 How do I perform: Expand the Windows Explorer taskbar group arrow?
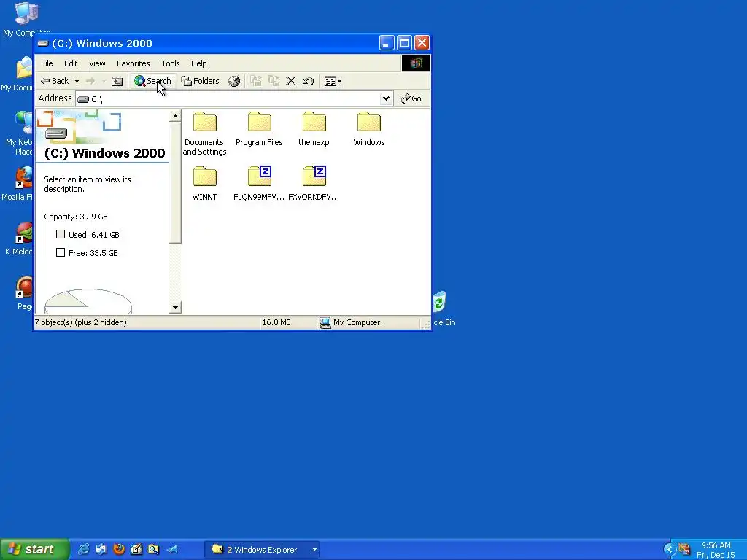pyautogui.click(x=314, y=550)
